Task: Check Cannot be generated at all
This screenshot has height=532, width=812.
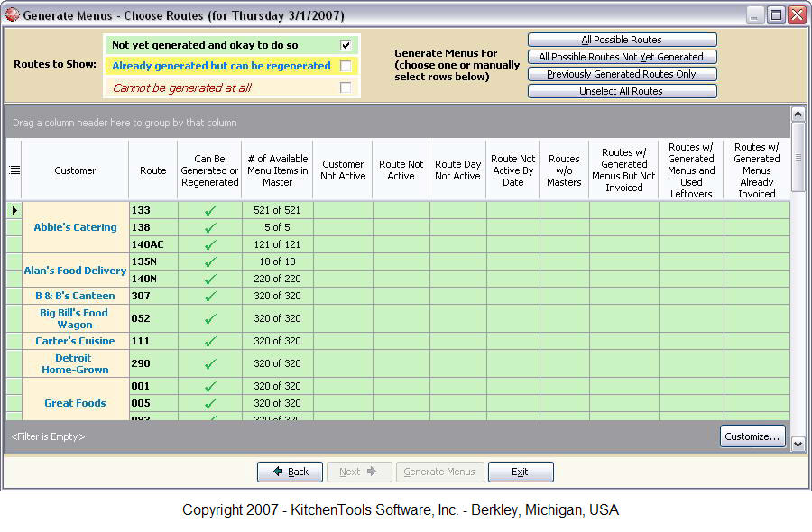Action: (346, 87)
